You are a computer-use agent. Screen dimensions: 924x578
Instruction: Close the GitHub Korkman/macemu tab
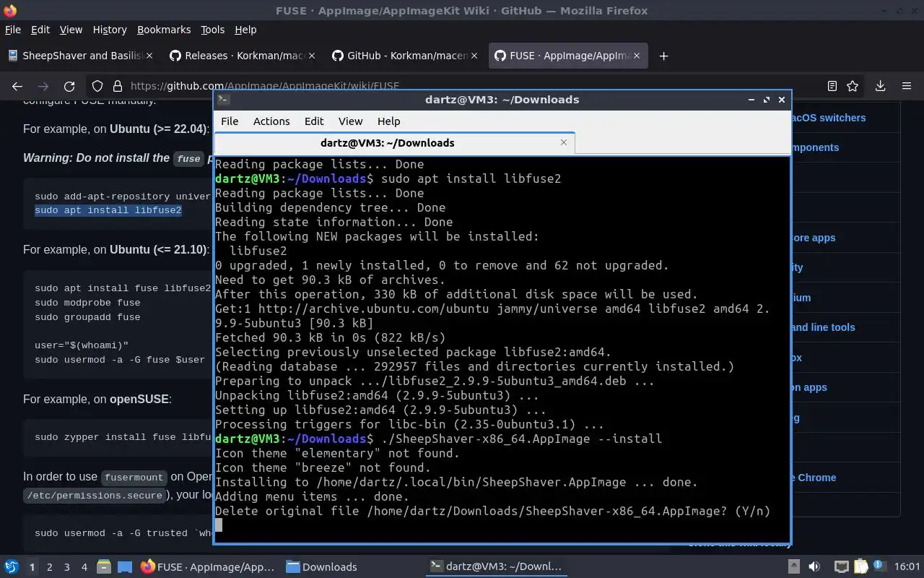coord(474,56)
